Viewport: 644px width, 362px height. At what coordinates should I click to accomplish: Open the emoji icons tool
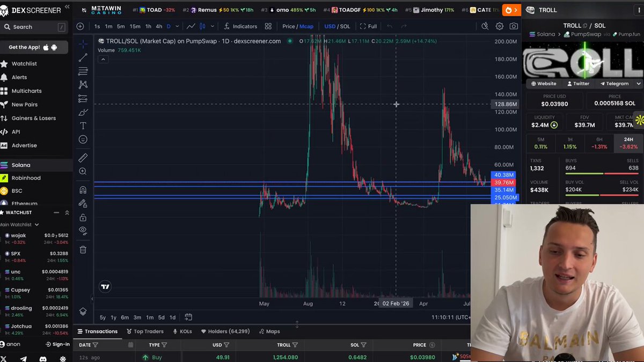pyautogui.click(x=83, y=139)
